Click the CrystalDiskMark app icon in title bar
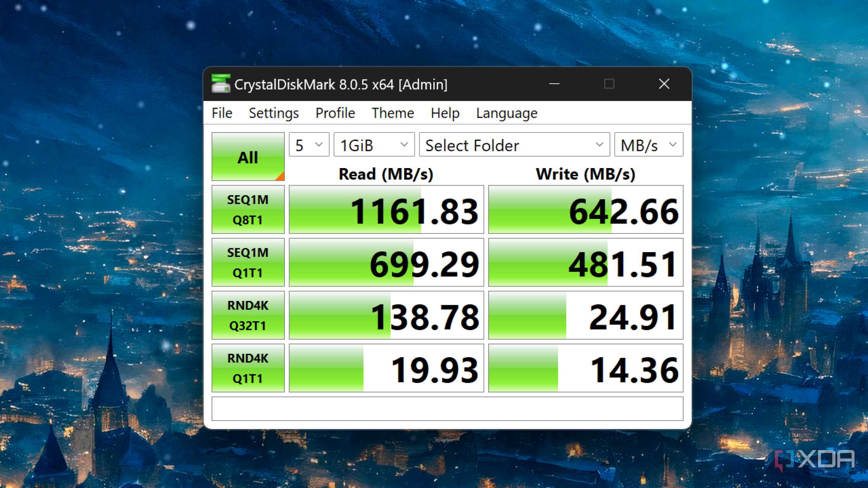The image size is (868, 488). (x=221, y=84)
